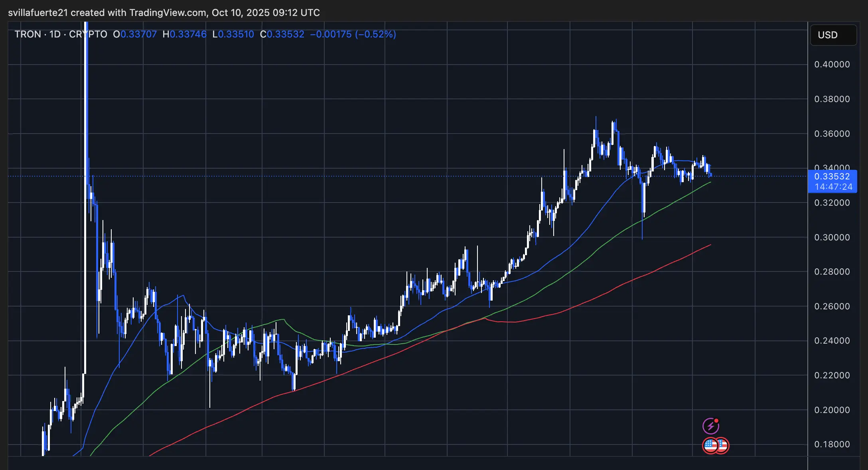Click the 0.30000 price axis label
Image resolution: width=868 pixels, height=470 pixels.
[x=832, y=237]
